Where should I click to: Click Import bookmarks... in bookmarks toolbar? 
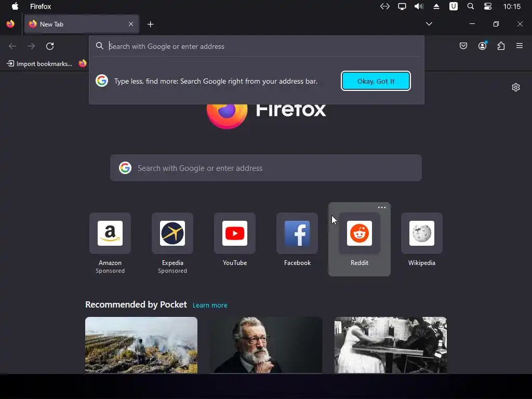pyautogui.click(x=39, y=64)
